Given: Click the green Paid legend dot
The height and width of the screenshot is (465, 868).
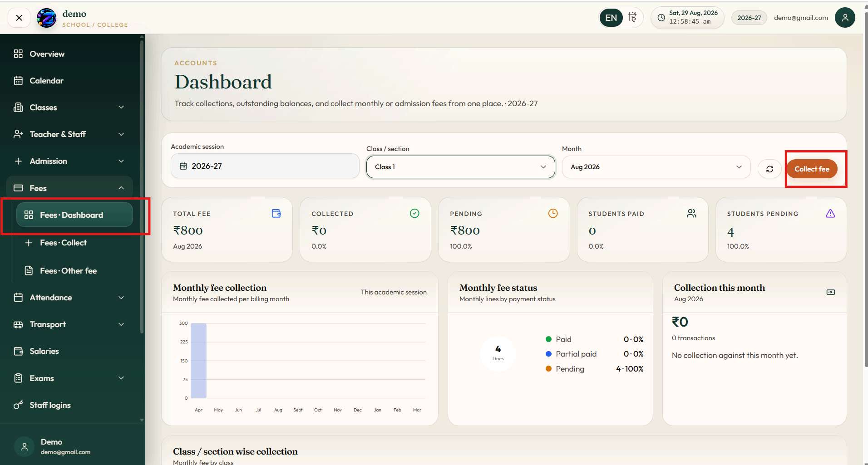Looking at the screenshot, I should pos(548,339).
